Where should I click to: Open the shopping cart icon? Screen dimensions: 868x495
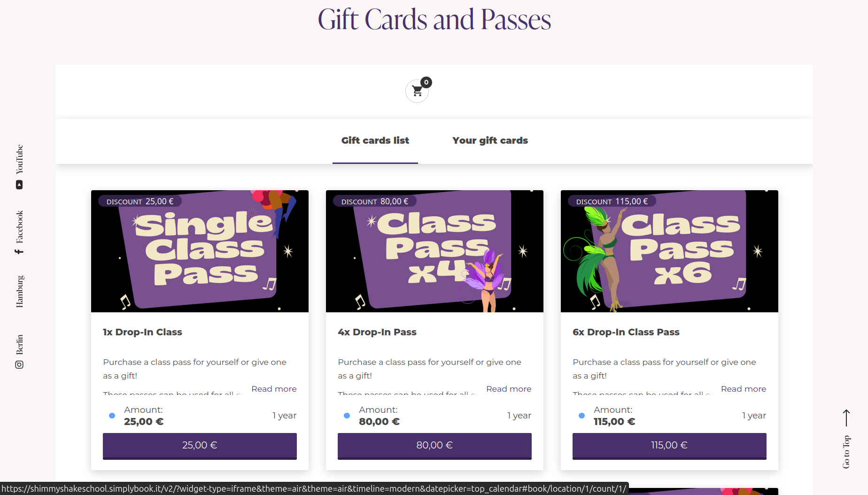417,91
